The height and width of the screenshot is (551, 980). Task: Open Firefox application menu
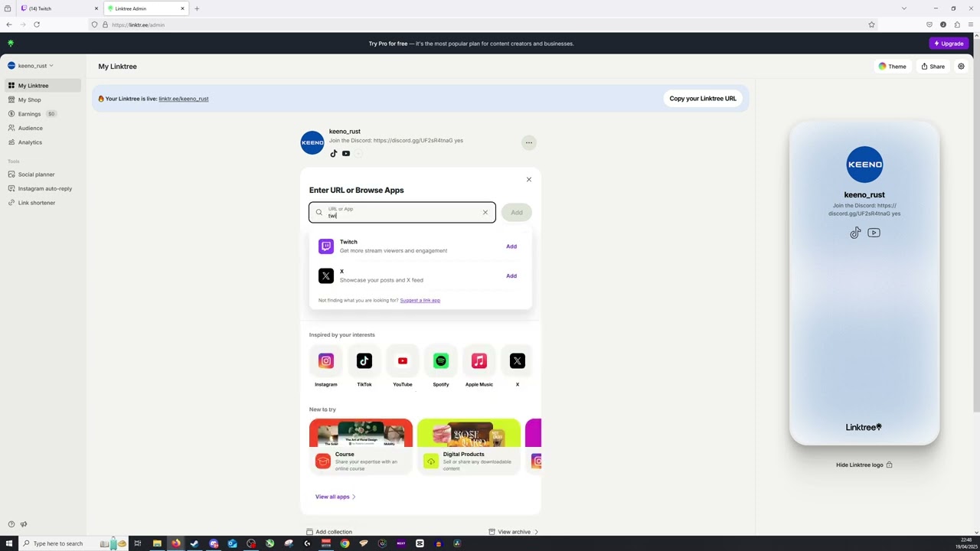(x=971, y=24)
